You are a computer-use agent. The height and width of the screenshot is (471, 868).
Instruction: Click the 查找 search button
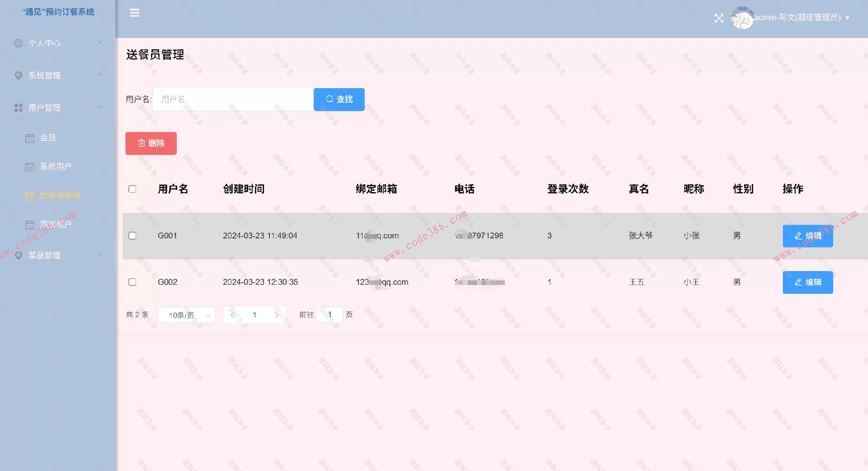(339, 99)
